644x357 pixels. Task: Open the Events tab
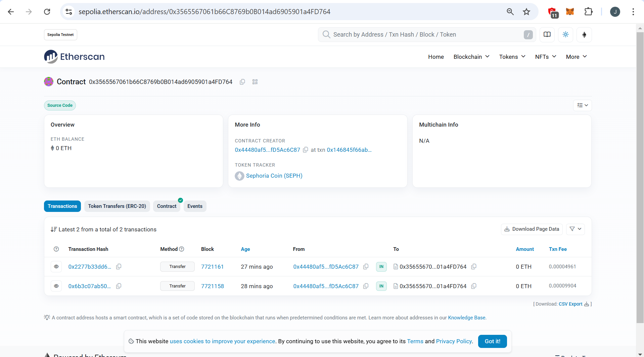coord(195,206)
